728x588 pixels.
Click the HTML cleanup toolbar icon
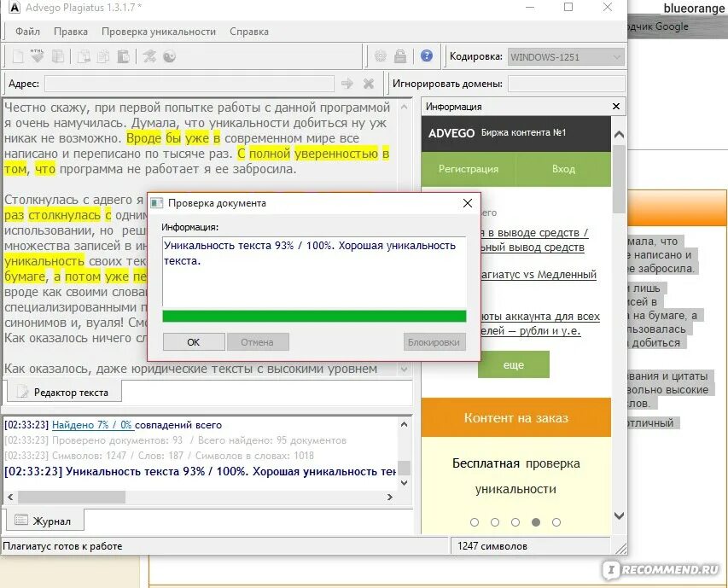(x=38, y=56)
